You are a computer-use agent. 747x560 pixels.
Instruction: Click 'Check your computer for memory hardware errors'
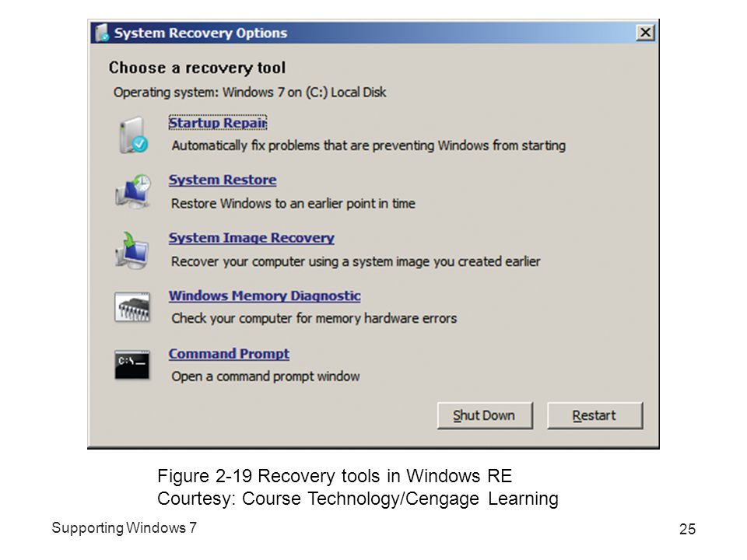click(x=314, y=319)
